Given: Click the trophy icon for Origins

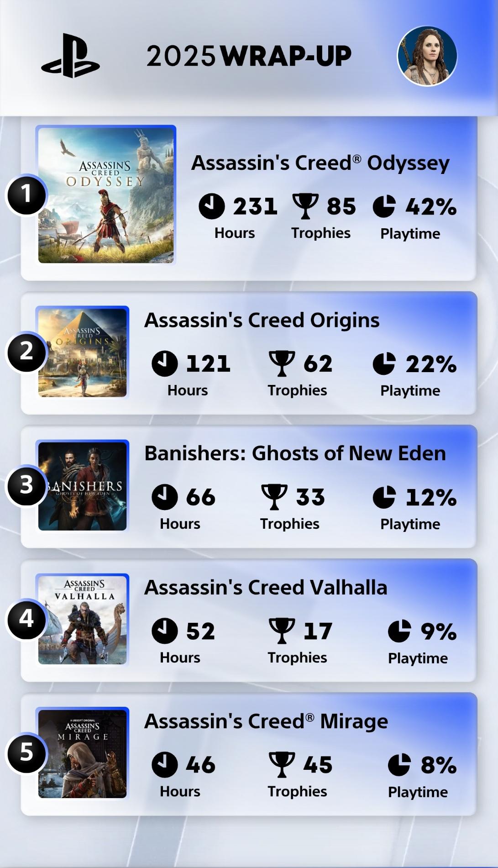Looking at the screenshot, I should [282, 363].
